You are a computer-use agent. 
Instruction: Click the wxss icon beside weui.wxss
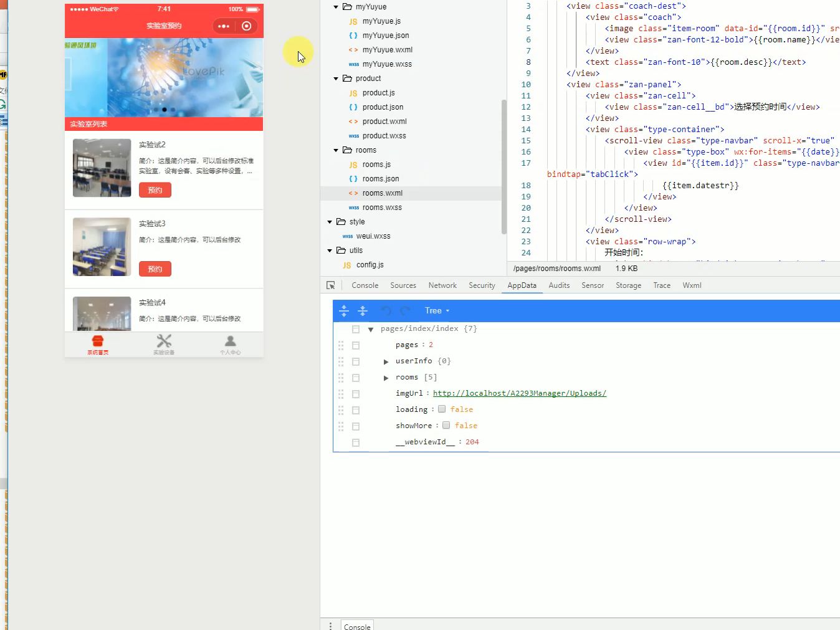click(347, 236)
